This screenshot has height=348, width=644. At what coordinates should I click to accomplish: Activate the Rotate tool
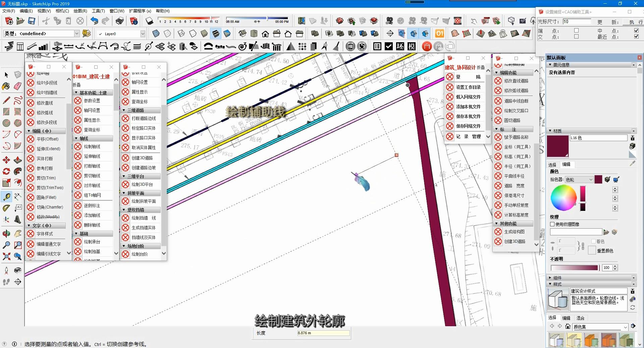[x=6, y=171]
